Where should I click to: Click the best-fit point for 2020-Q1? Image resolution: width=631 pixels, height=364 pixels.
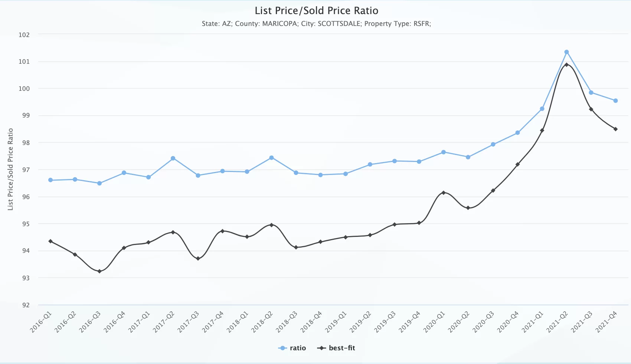(444, 193)
